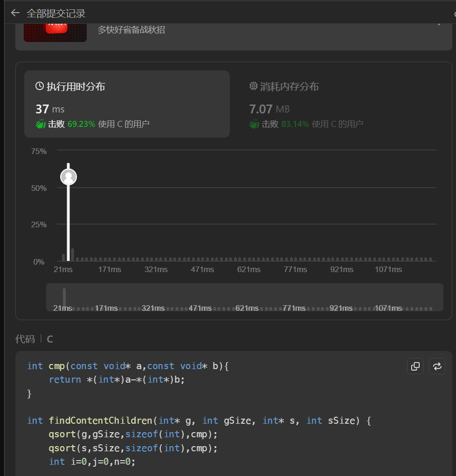Click the swap/compare code icon
This screenshot has width=456, height=476.
pos(437,366)
